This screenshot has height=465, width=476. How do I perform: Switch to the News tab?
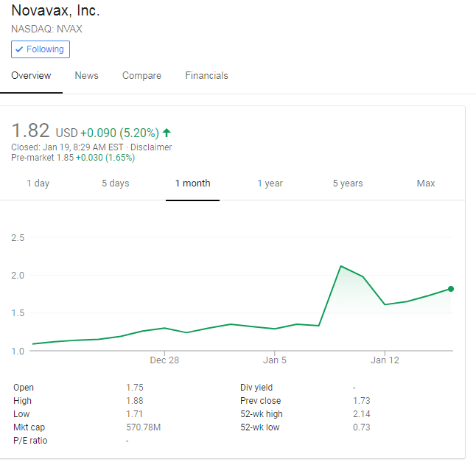pyautogui.click(x=86, y=76)
